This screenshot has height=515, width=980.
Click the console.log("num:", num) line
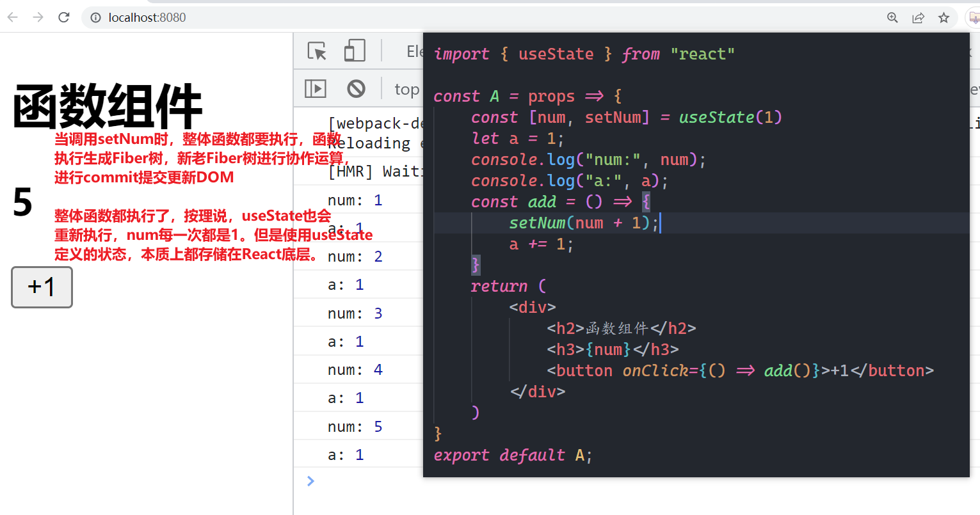click(588, 159)
